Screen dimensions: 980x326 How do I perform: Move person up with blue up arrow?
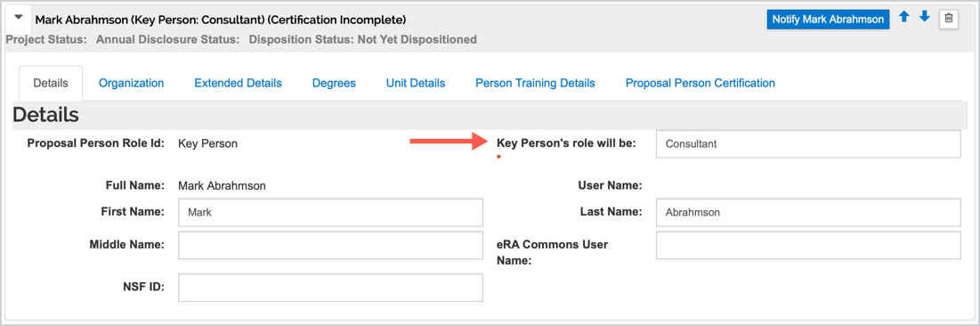tap(903, 18)
